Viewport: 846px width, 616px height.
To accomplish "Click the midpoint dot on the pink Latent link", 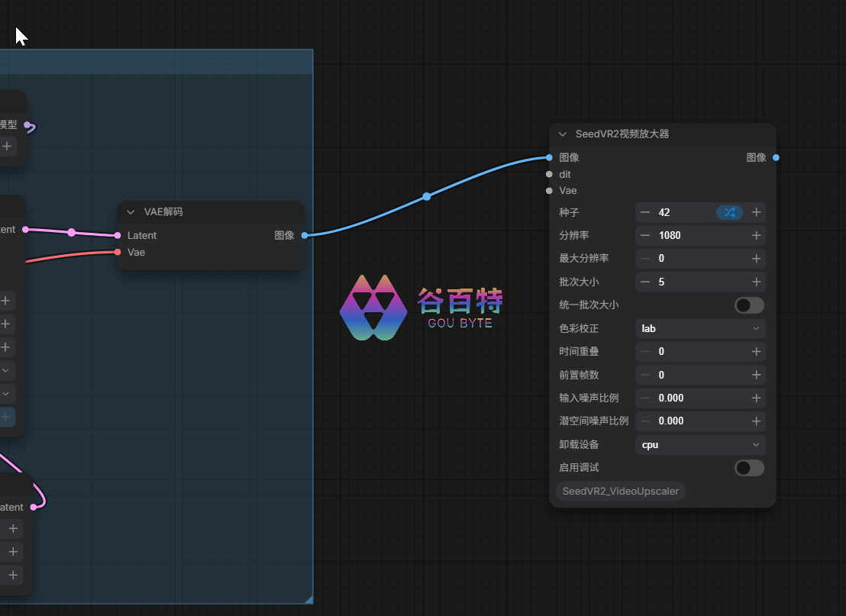I will tap(72, 233).
